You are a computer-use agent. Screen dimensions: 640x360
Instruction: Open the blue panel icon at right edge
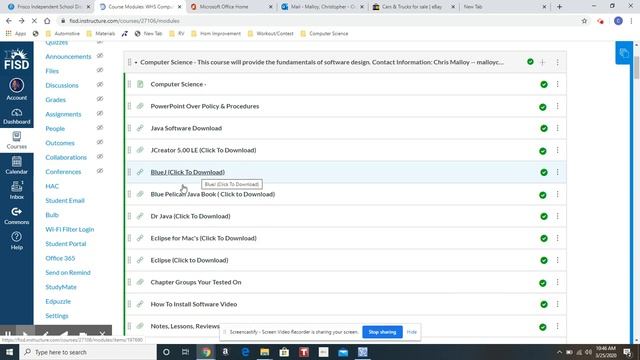point(624,53)
